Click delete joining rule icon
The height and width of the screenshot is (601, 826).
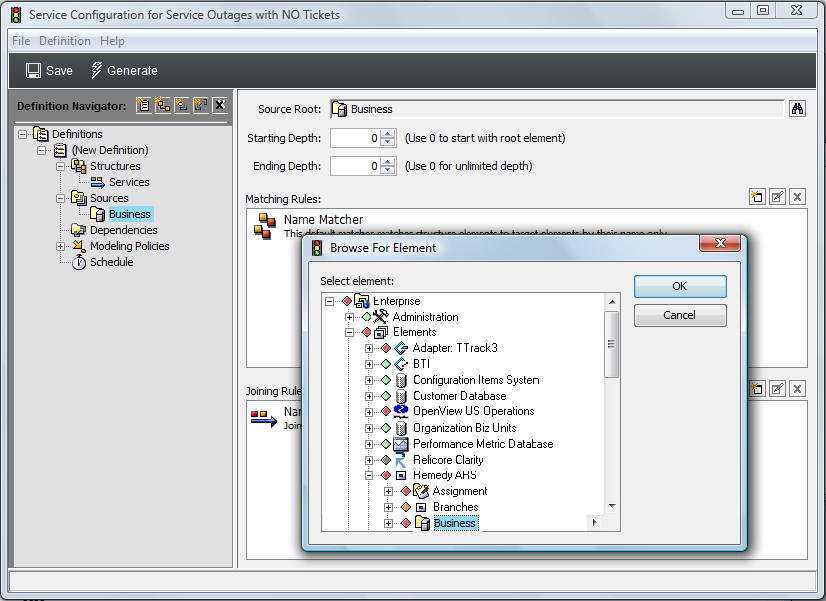coord(797,389)
